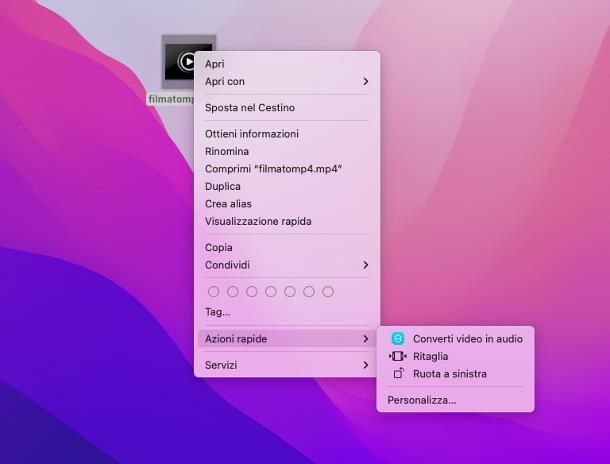Screen dimensions: 610x464
Task: Open the Tag... option
Action: (x=287, y=312)
